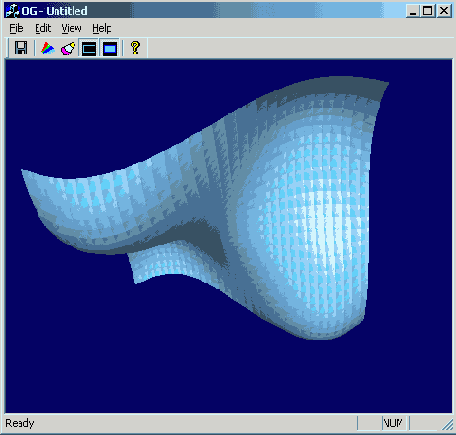The image size is (456, 435).
Task: Click the window resize grip corner
Action: tap(447, 425)
